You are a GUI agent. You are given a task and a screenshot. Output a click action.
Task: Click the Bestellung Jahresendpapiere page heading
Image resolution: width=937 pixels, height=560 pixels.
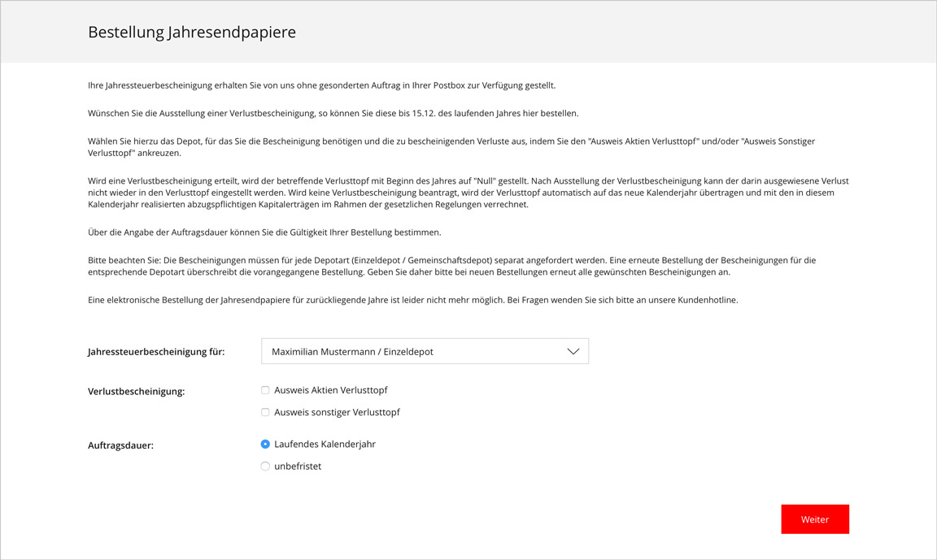(x=192, y=32)
